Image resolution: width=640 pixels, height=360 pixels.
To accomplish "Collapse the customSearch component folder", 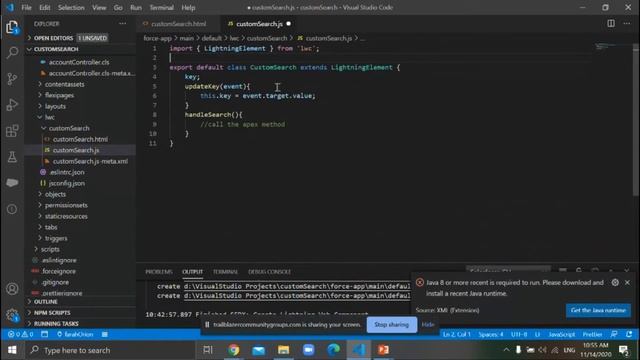I will point(69,128).
